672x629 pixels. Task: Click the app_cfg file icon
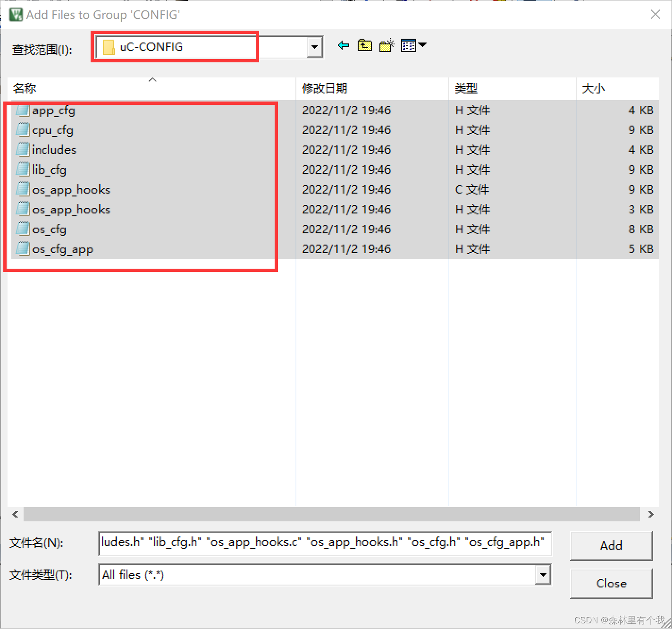coord(23,110)
